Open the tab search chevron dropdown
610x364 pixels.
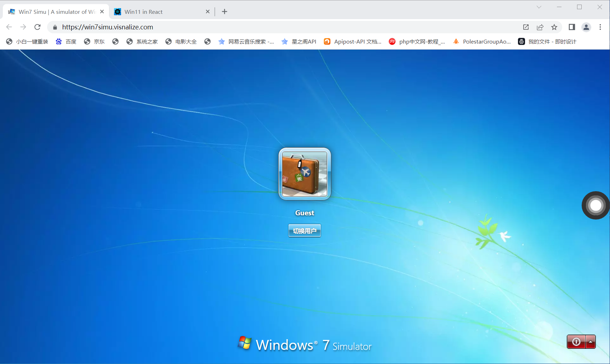(x=539, y=7)
